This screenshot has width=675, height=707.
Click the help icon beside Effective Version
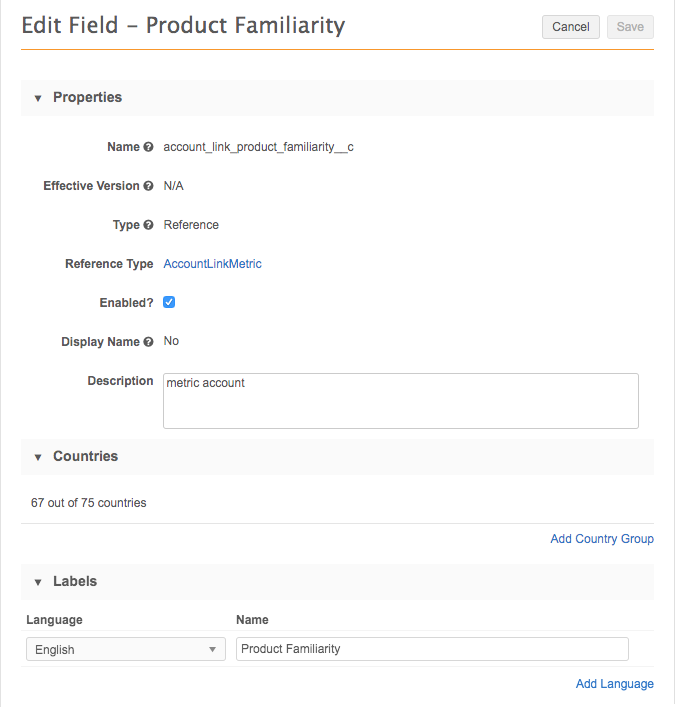click(x=149, y=186)
